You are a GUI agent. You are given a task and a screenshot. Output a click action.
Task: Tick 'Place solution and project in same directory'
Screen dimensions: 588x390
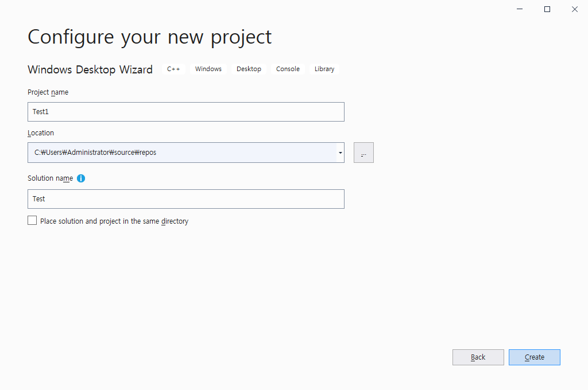click(x=32, y=220)
